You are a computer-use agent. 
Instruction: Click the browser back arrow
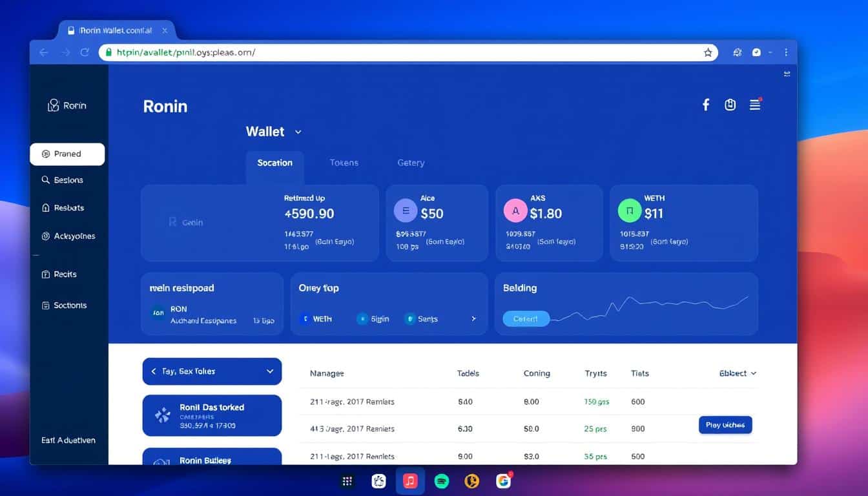click(44, 52)
